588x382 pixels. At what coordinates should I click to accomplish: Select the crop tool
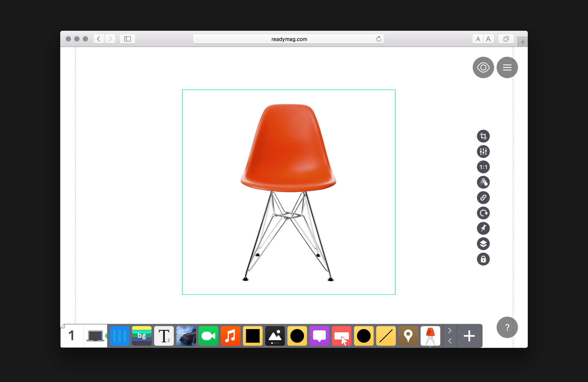(x=483, y=136)
